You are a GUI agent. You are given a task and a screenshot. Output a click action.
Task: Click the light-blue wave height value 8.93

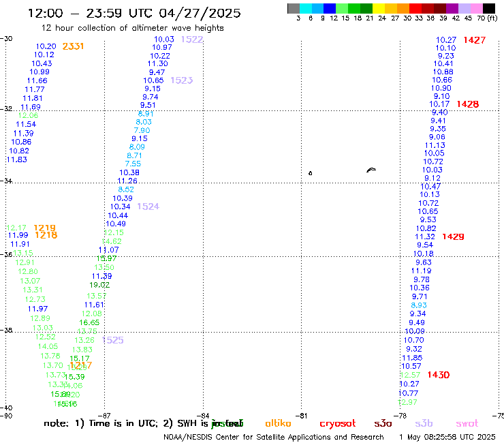pos(419,305)
